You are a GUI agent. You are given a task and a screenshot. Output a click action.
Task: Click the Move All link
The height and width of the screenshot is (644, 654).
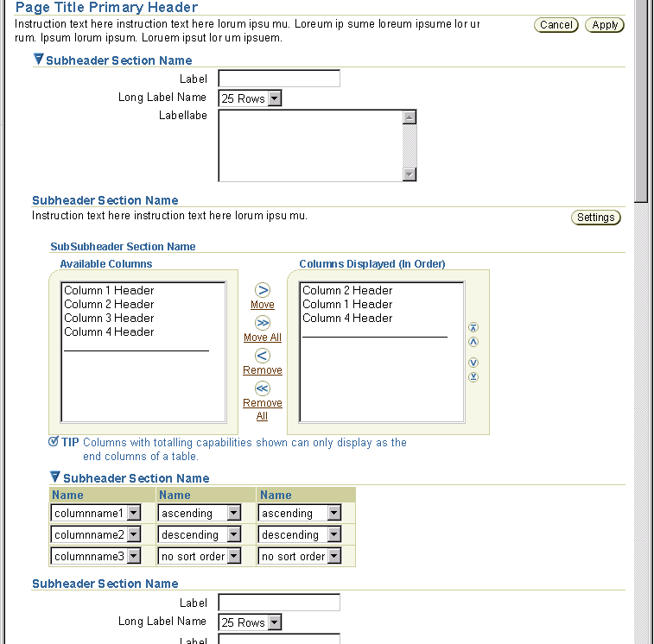(x=263, y=338)
